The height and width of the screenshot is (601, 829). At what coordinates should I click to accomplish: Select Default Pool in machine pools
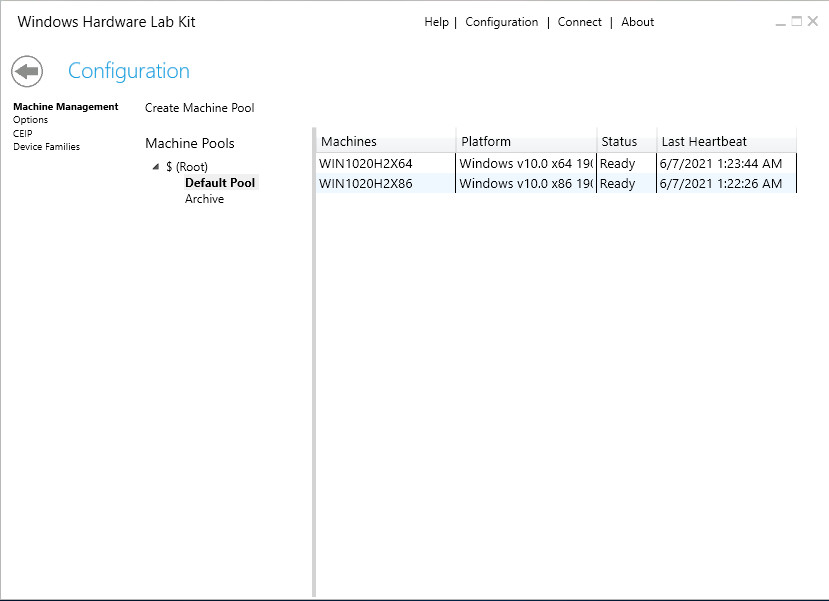220,182
